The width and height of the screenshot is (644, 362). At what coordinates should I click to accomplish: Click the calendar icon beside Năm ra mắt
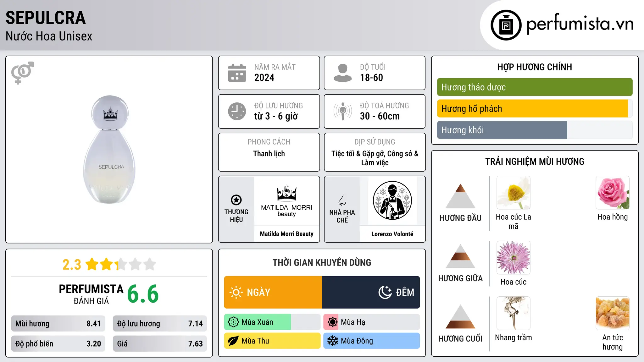[x=237, y=73]
